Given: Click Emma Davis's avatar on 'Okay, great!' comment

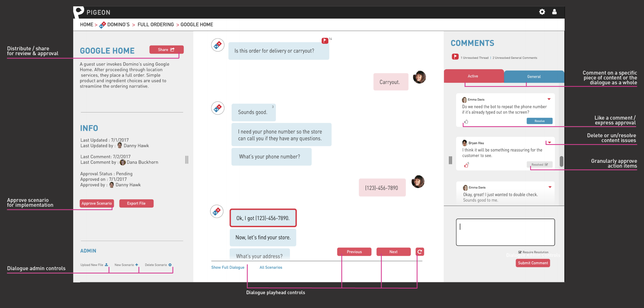Looking at the screenshot, I should 465,188.
